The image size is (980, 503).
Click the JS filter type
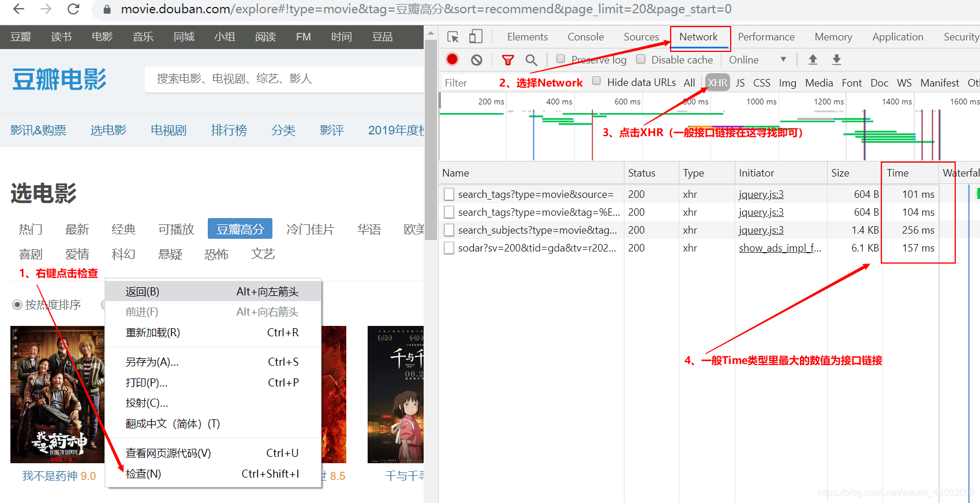click(x=740, y=82)
